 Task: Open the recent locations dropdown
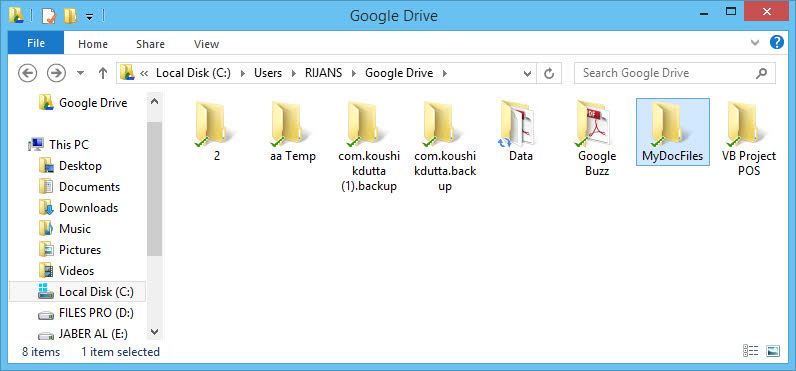point(80,74)
